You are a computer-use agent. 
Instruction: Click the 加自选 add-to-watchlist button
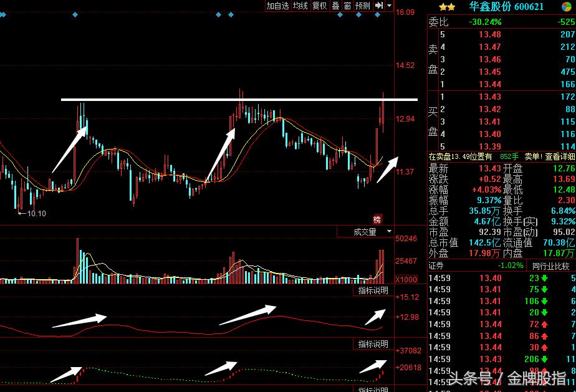click(x=278, y=6)
